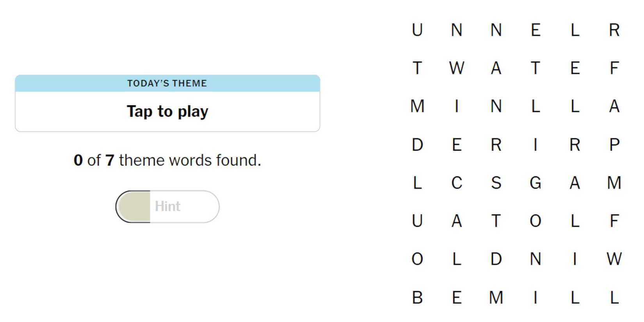Select the letter T starting the second row
The image size is (644, 322).
pos(417,69)
